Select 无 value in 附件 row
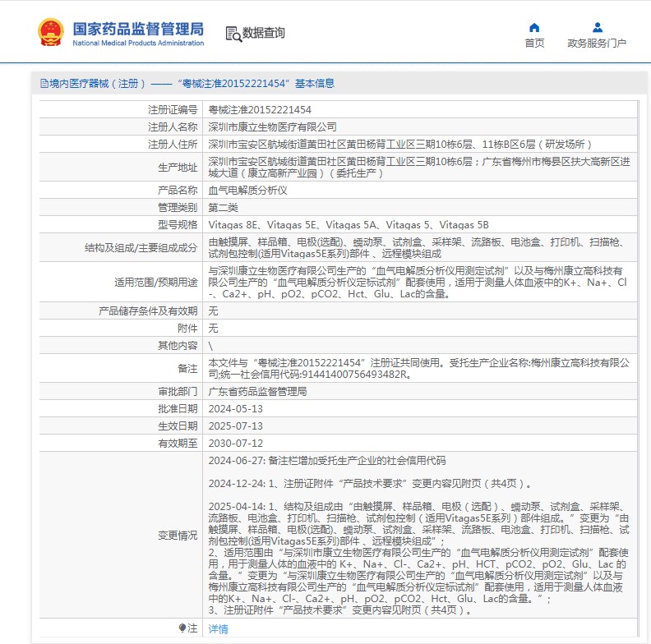Image resolution: width=651 pixels, height=644 pixels. coord(214,329)
